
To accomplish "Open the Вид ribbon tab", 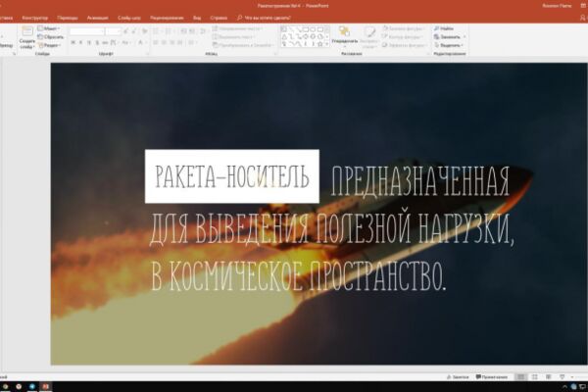I will coord(197,18).
